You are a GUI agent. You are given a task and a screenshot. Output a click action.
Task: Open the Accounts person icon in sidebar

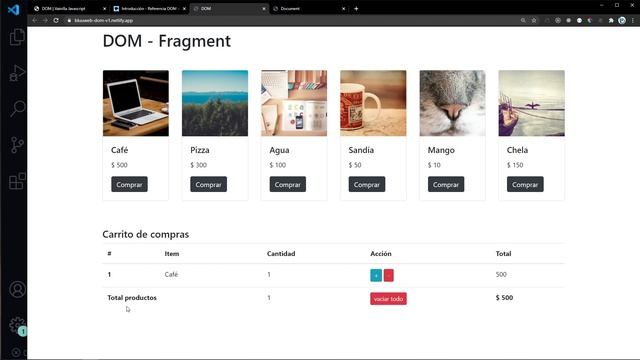pos(17,289)
